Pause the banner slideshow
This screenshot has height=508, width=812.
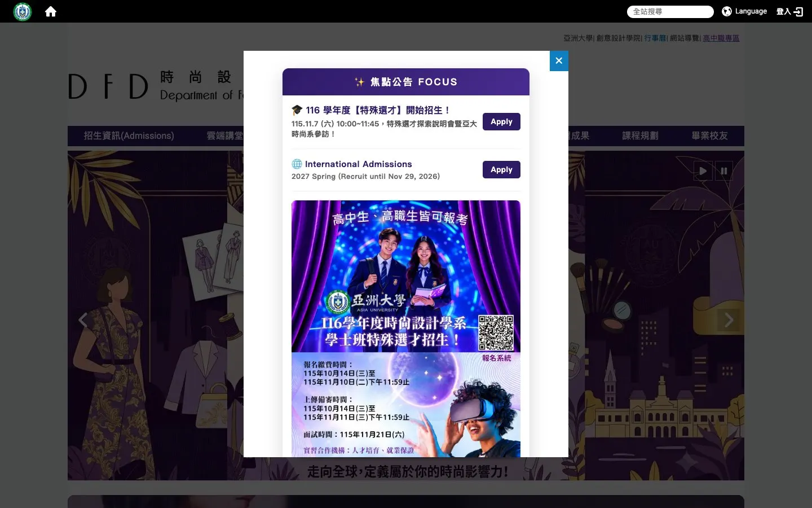724,170
